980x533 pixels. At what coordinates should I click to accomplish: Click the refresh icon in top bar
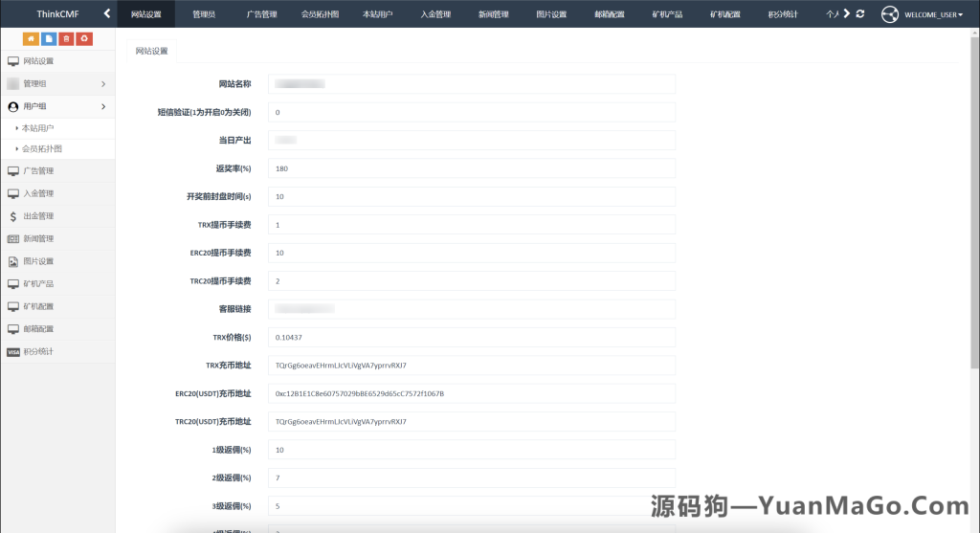click(860, 13)
